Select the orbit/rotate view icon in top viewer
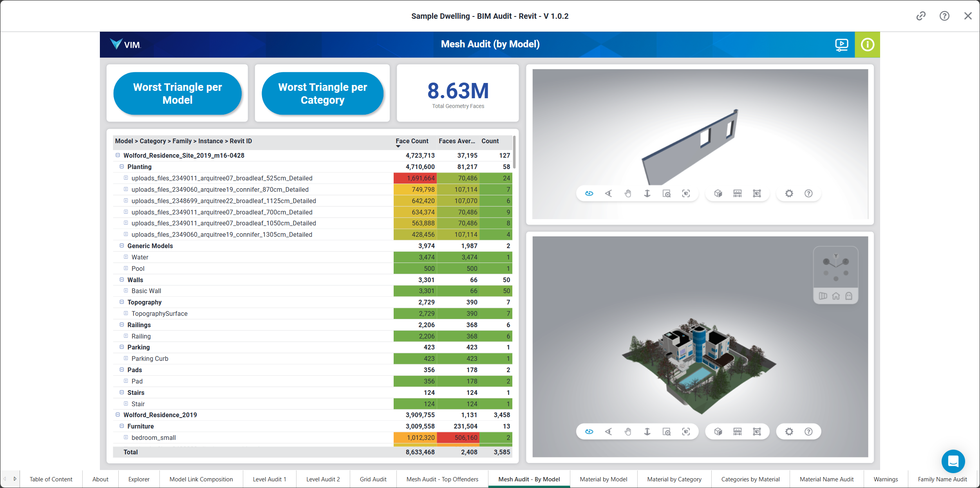Image resolution: width=980 pixels, height=488 pixels. click(x=588, y=193)
